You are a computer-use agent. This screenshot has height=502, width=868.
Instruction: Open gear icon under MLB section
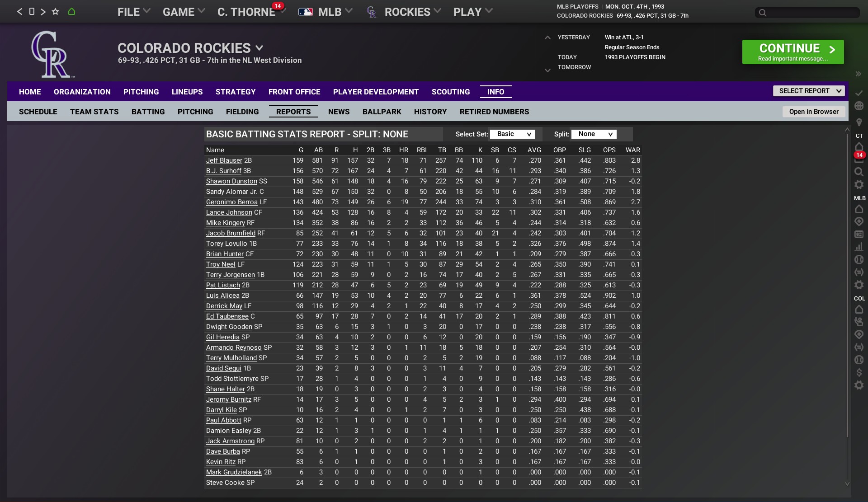coord(859,285)
